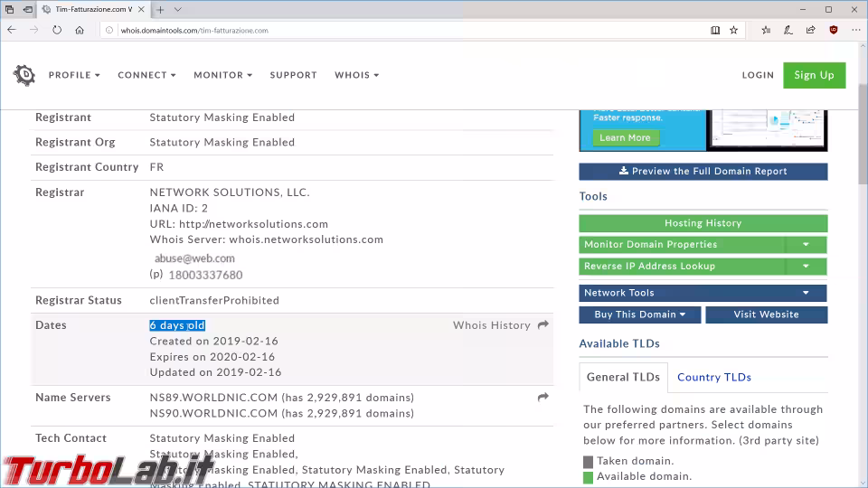
Task: Open the Network Tools dropdown
Action: [x=703, y=293]
